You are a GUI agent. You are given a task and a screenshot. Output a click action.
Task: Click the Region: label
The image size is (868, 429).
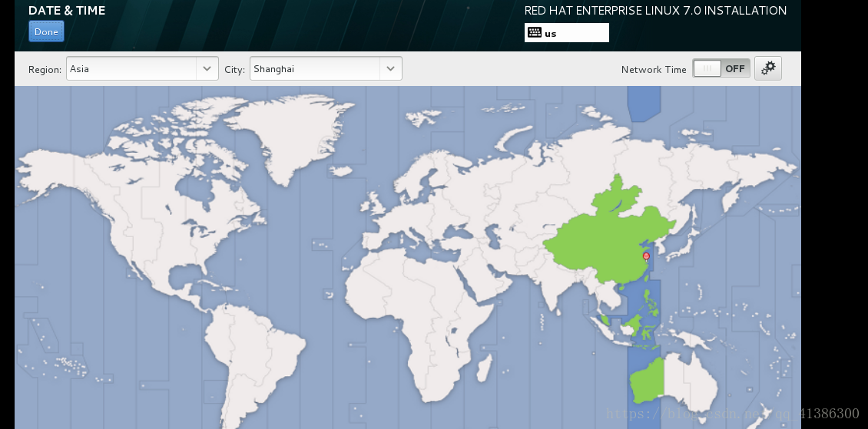pyautogui.click(x=45, y=70)
